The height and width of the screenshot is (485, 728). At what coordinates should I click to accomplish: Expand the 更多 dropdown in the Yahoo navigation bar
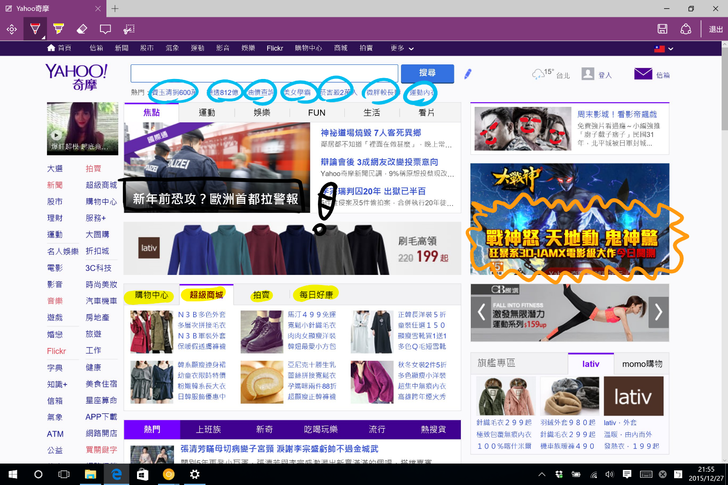point(401,48)
